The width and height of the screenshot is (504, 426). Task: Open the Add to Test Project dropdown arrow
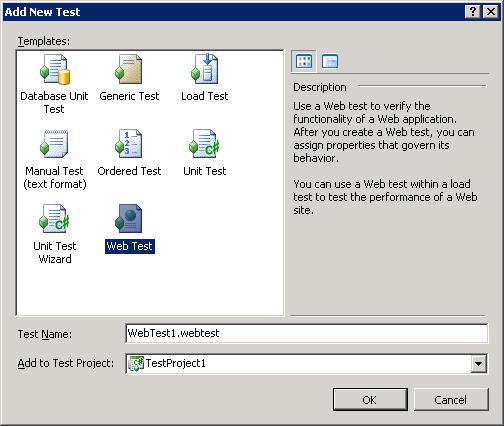[478, 363]
